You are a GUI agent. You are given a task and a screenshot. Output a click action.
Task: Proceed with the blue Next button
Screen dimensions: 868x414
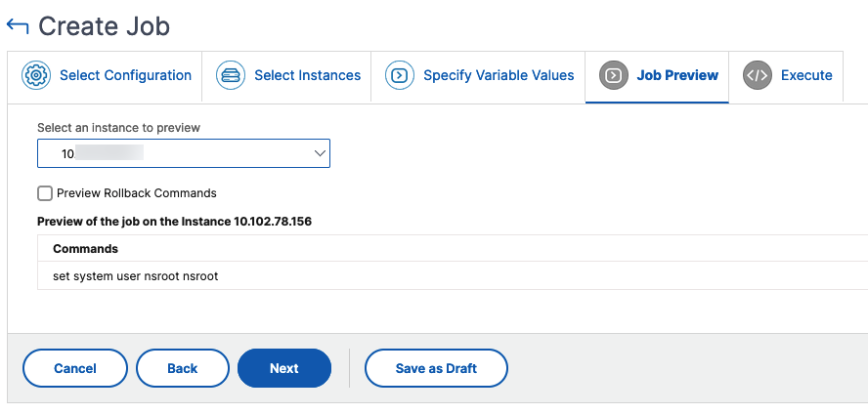click(x=284, y=368)
